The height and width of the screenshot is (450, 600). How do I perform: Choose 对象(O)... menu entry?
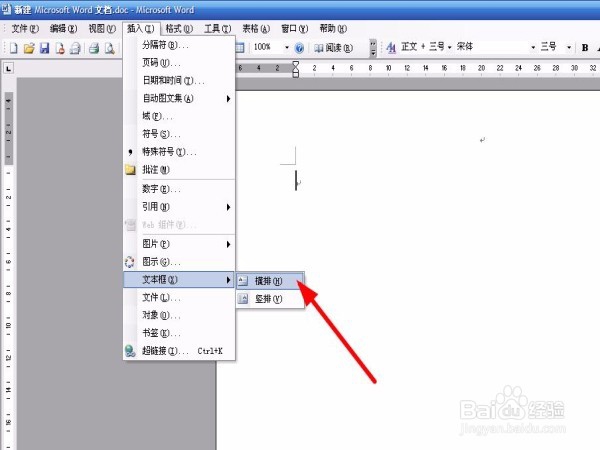pos(179,315)
